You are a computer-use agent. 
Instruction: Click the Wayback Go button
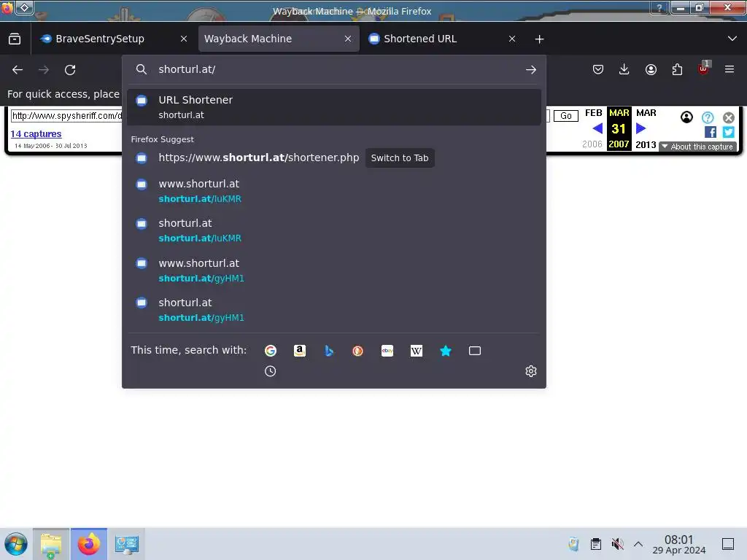[x=566, y=116]
